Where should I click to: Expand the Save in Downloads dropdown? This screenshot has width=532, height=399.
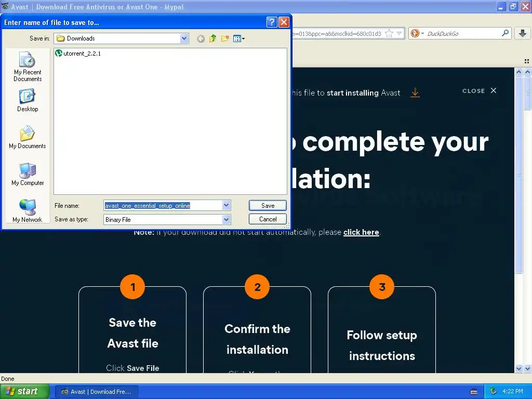[x=184, y=38]
